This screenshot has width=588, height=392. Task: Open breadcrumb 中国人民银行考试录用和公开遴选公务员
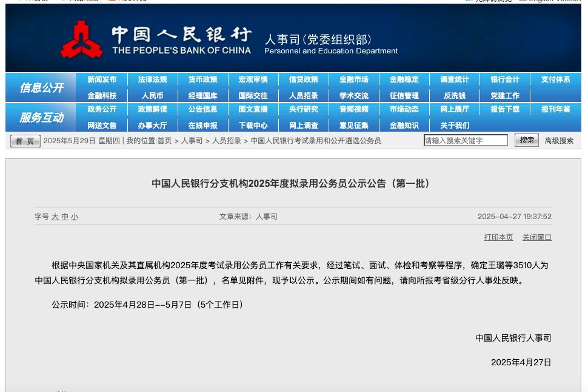click(316, 141)
